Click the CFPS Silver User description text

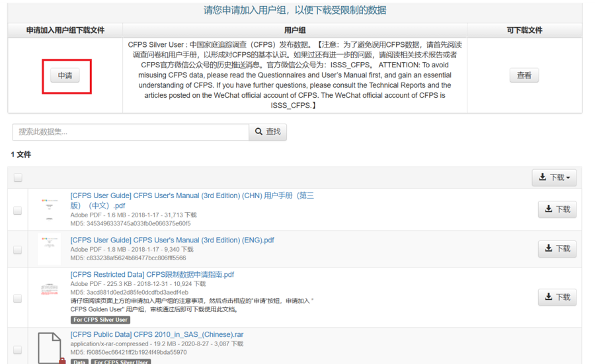[x=295, y=75]
